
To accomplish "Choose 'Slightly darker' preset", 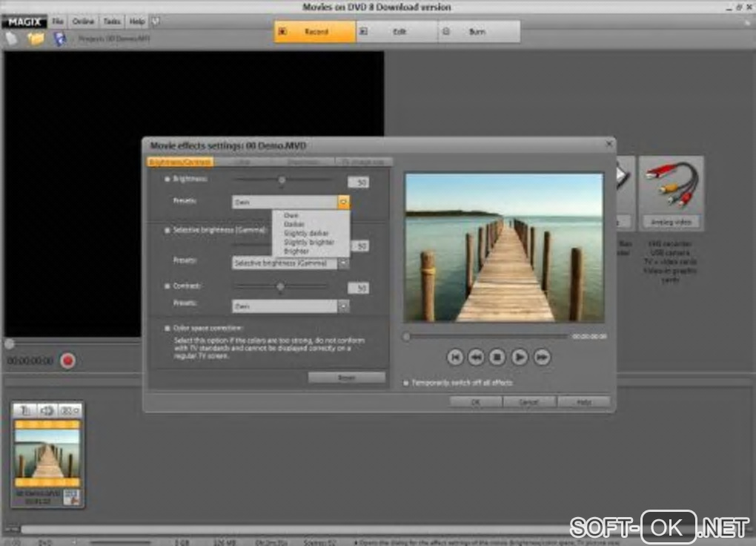I will (x=306, y=233).
